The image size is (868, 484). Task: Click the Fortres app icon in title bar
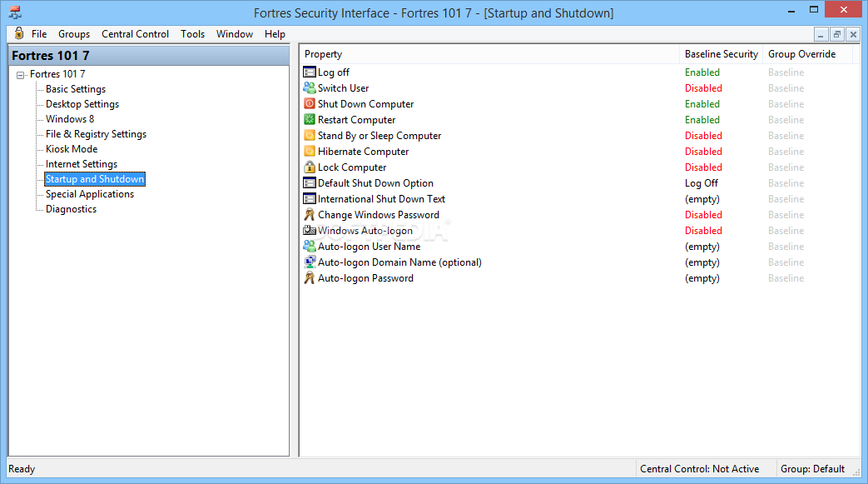click(15, 12)
